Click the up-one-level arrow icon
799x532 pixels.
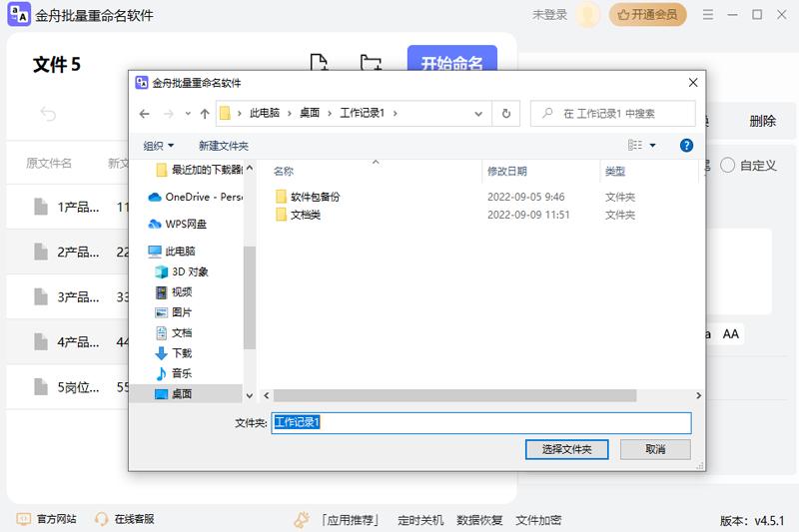[x=205, y=113]
